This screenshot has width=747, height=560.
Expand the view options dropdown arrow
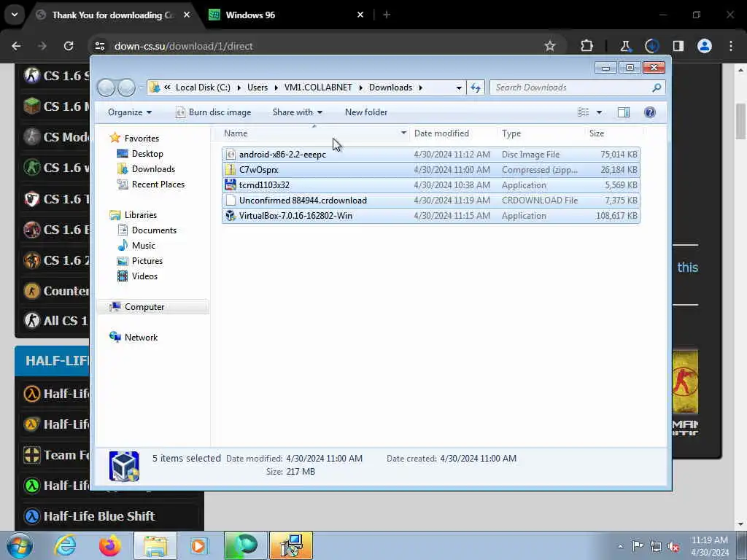click(x=600, y=112)
